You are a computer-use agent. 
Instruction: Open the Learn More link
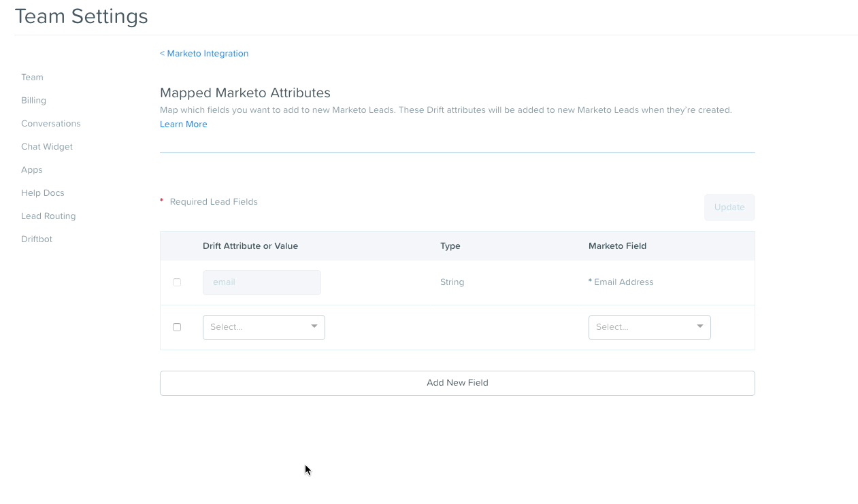tap(184, 124)
